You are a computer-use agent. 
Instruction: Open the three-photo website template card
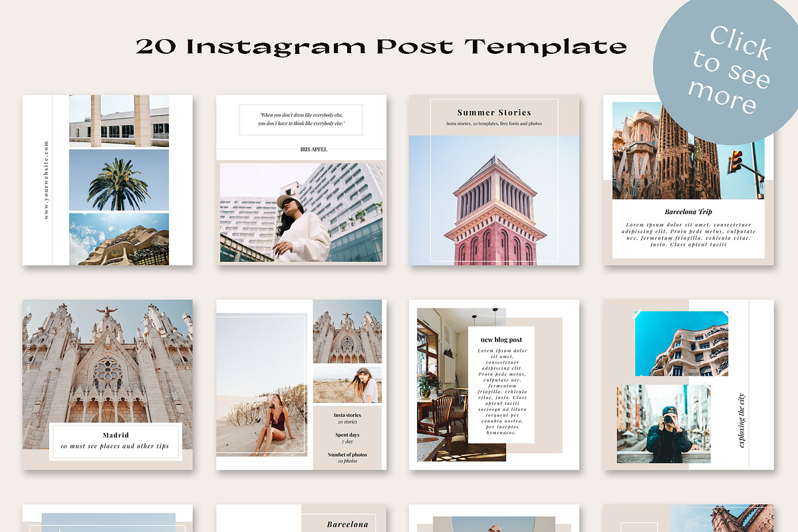point(108,180)
